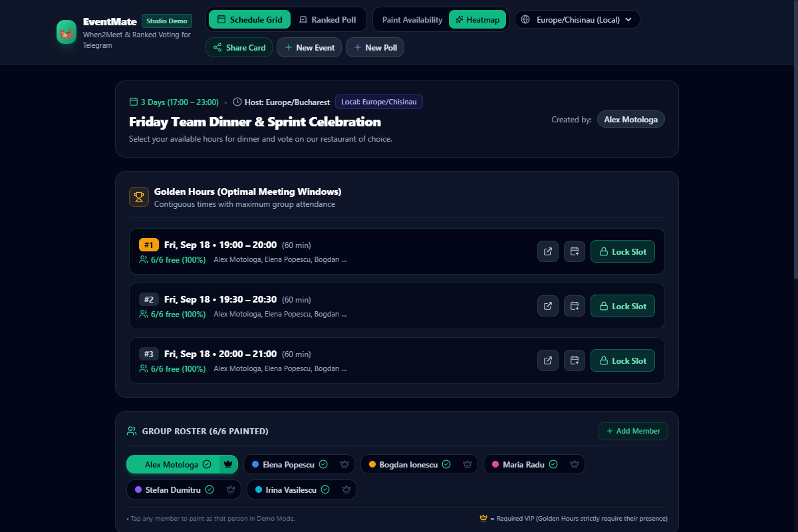Lock the 19:00 – 20:00 slot
798x532 pixels.
[622, 252]
